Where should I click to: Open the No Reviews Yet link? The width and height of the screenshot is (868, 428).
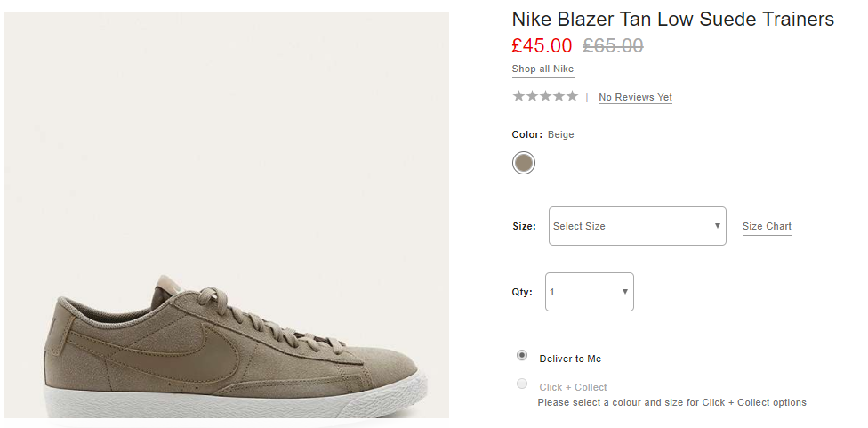pyautogui.click(x=635, y=98)
